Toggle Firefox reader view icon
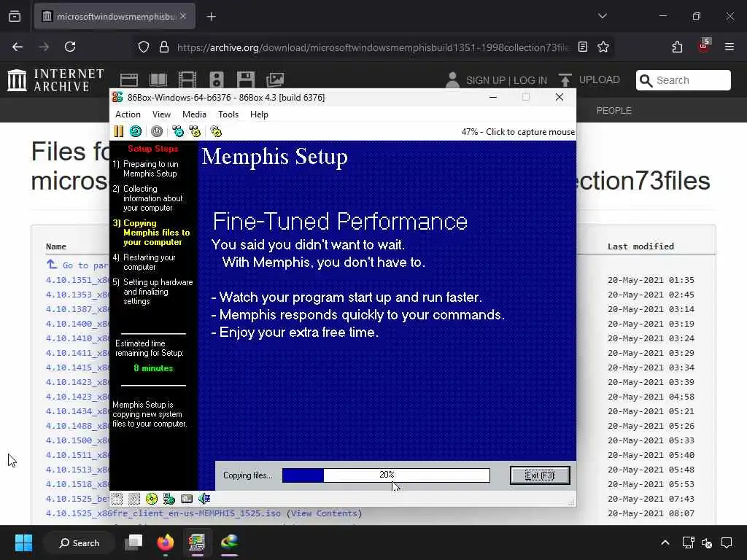The height and width of the screenshot is (560, 747). [x=583, y=47]
